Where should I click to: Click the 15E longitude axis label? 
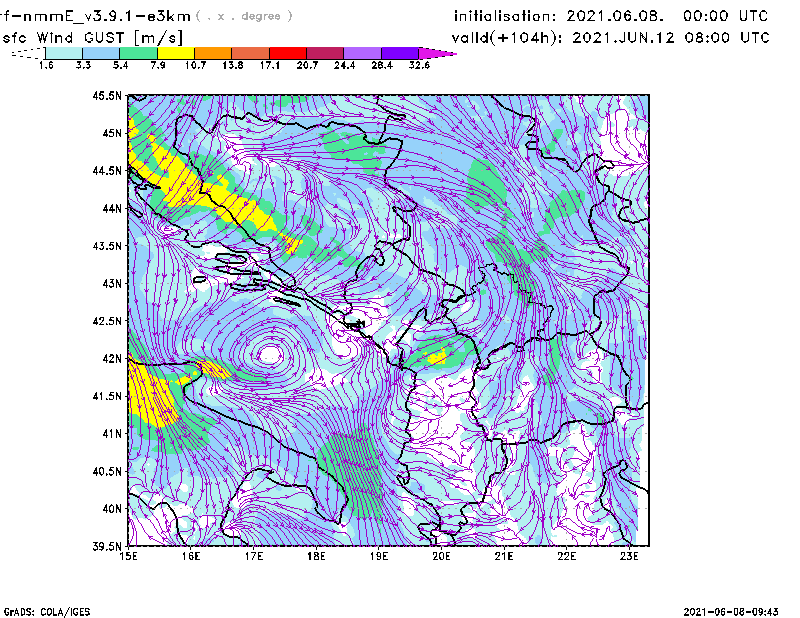point(128,556)
